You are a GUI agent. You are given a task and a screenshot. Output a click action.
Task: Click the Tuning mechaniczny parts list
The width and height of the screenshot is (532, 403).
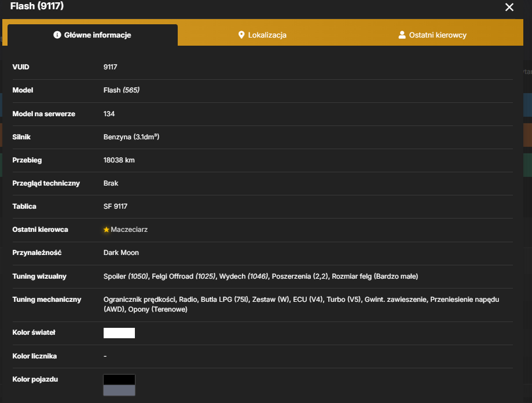click(x=301, y=304)
